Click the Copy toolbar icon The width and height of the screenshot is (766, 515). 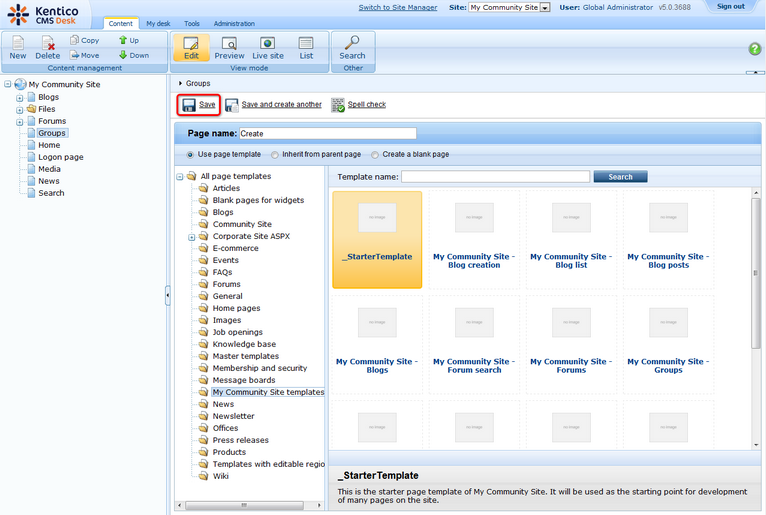coord(74,40)
